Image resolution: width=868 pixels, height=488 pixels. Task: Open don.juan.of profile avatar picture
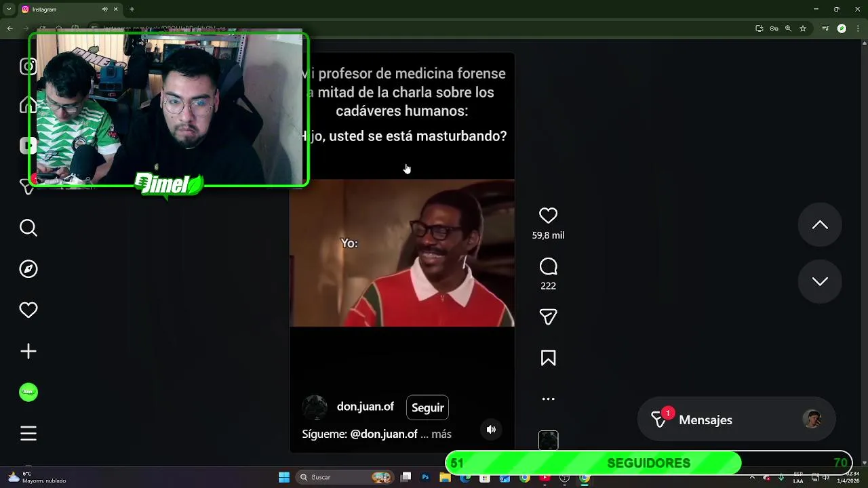(x=315, y=407)
